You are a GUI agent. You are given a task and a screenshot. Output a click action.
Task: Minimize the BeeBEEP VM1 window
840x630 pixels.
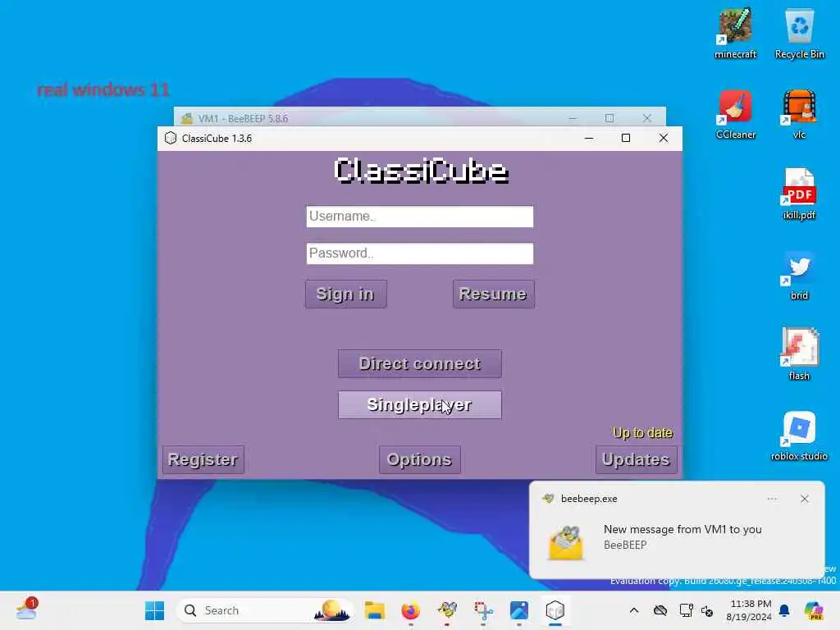pyautogui.click(x=573, y=118)
